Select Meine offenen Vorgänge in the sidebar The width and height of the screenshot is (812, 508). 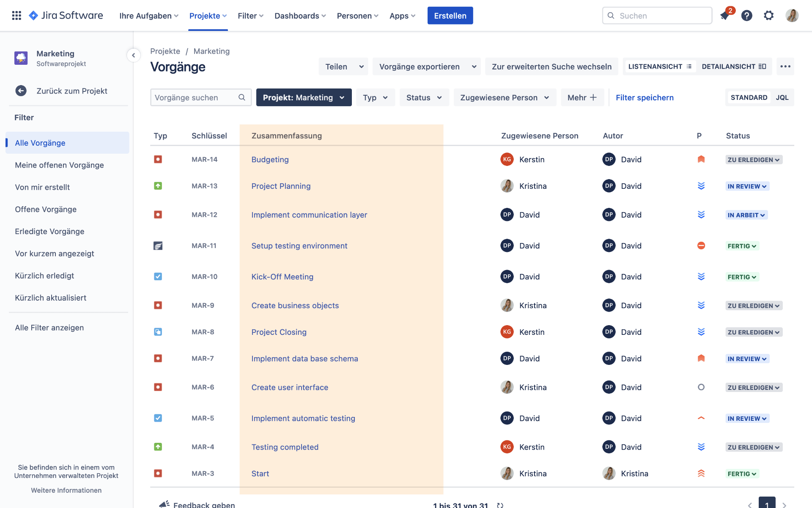(x=59, y=165)
